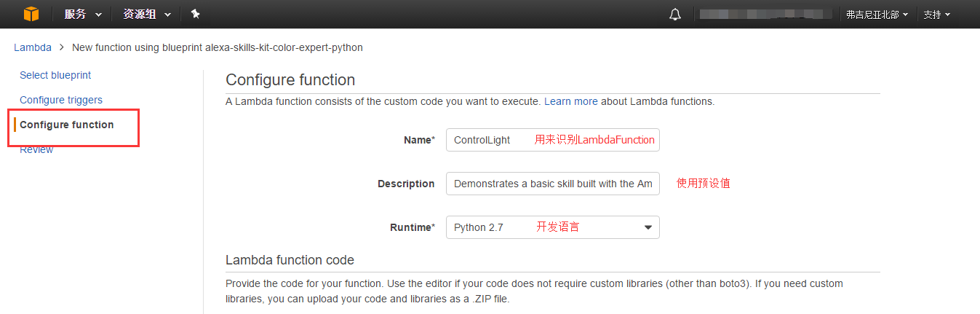Open the 弗吉尼亚北部 region selector
This screenshot has width=980, height=314.
click(x=877, y=15)
